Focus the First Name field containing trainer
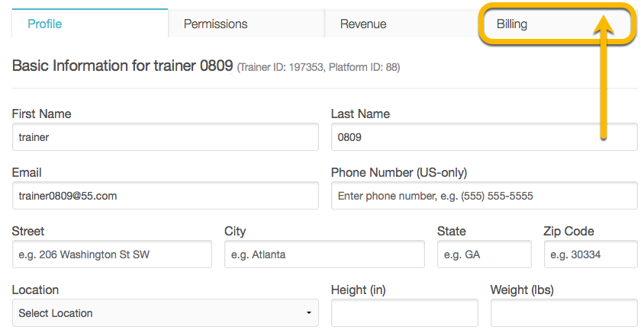Screen dimensions: 644x336 tap(166, 137)
